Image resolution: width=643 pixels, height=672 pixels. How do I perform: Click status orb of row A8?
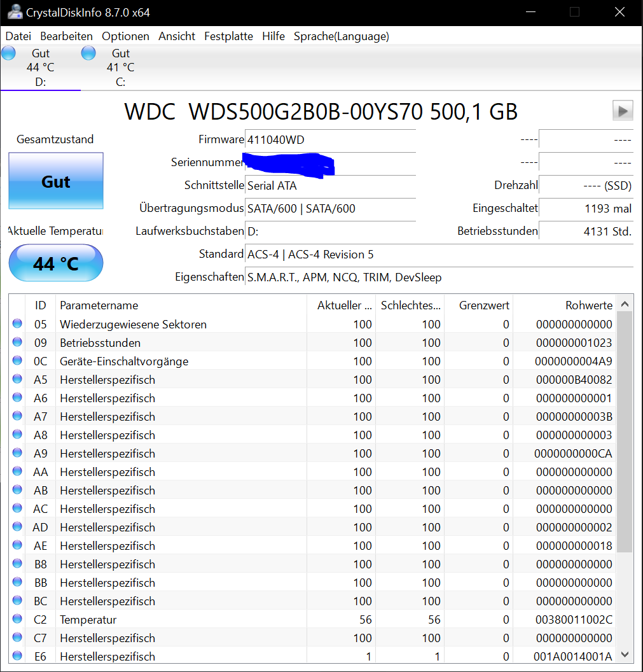pos(17,434)
